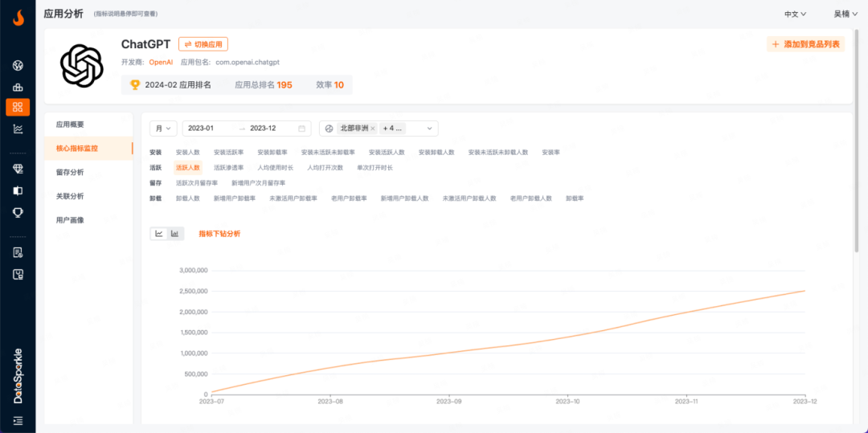
Task: Open the 月 granularity dropdown
Action: [x=163, y=129]
